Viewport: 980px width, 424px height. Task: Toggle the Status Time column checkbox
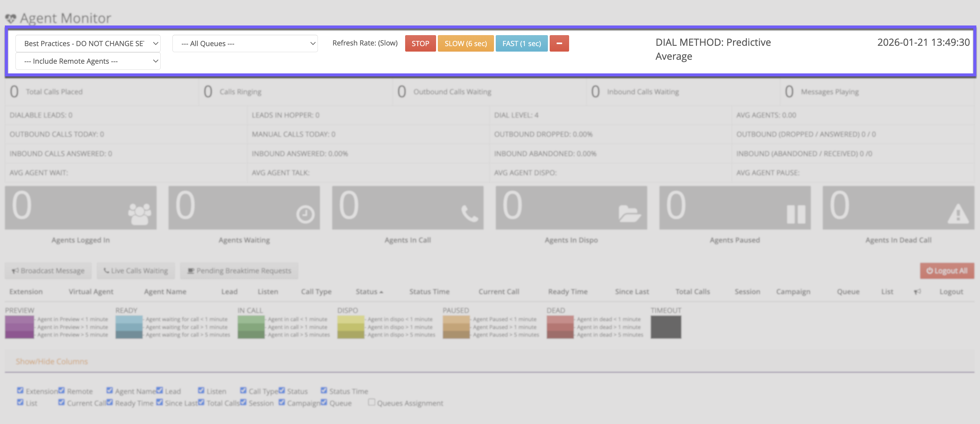click(324, 391)
